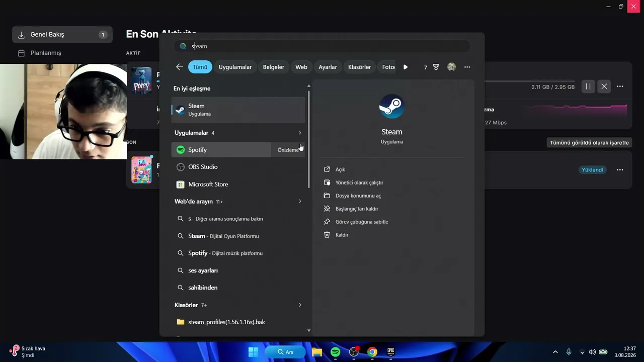Go back with the arrow beside Tümü
Image resolution: width=644 pixels, height=362 pixels.
click(x=180, y=67)
